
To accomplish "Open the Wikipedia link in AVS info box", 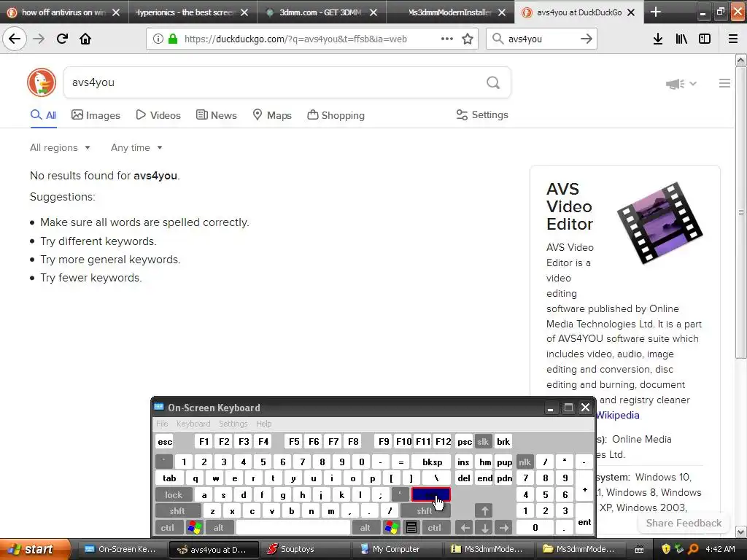I will point(617,415).
